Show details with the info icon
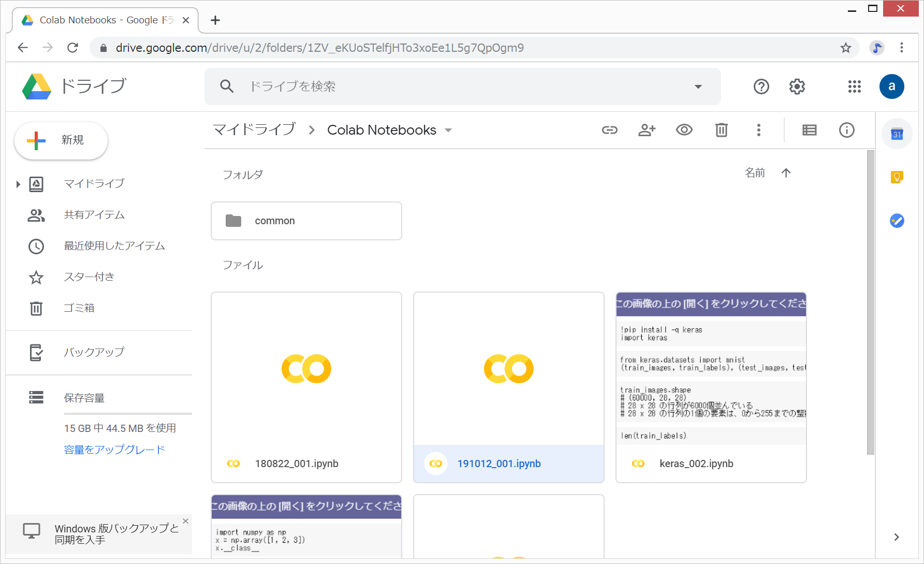Image resolution: width=924 pixels, height=564 pixels. (846, 130)
